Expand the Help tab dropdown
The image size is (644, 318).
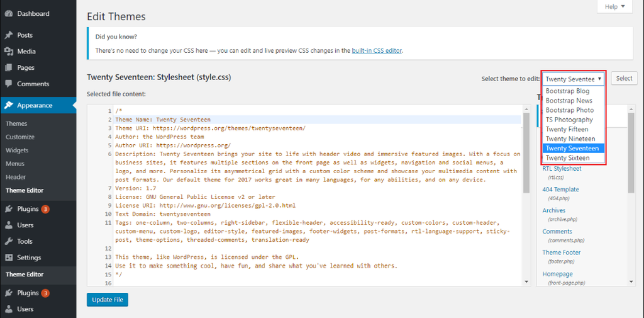pos(614,6)
